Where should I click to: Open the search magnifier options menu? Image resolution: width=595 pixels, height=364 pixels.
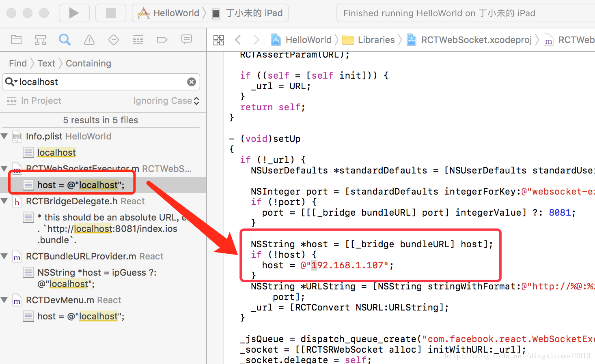click(x=11, y=82)
